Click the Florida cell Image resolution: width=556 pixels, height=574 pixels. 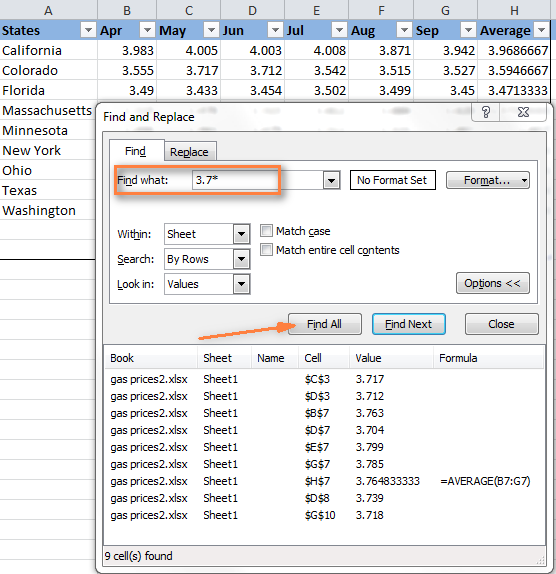(x=48, y=90)
